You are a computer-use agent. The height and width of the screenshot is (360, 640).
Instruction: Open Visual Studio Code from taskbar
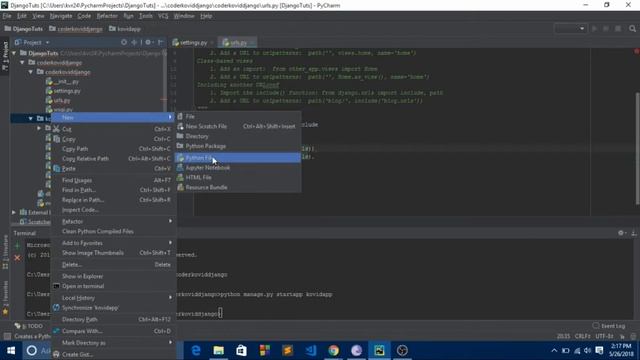pos(311,351)
